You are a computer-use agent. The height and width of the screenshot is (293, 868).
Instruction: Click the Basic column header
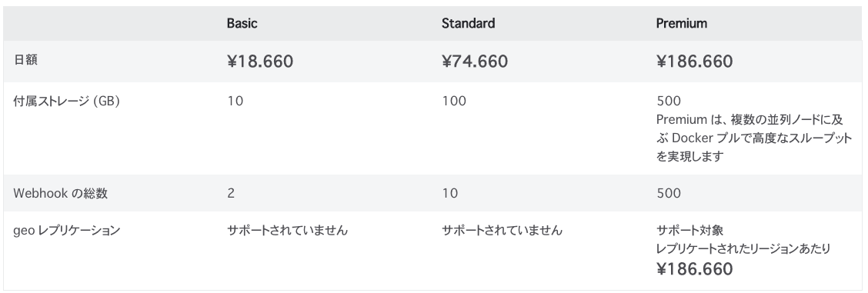[242, 23]
